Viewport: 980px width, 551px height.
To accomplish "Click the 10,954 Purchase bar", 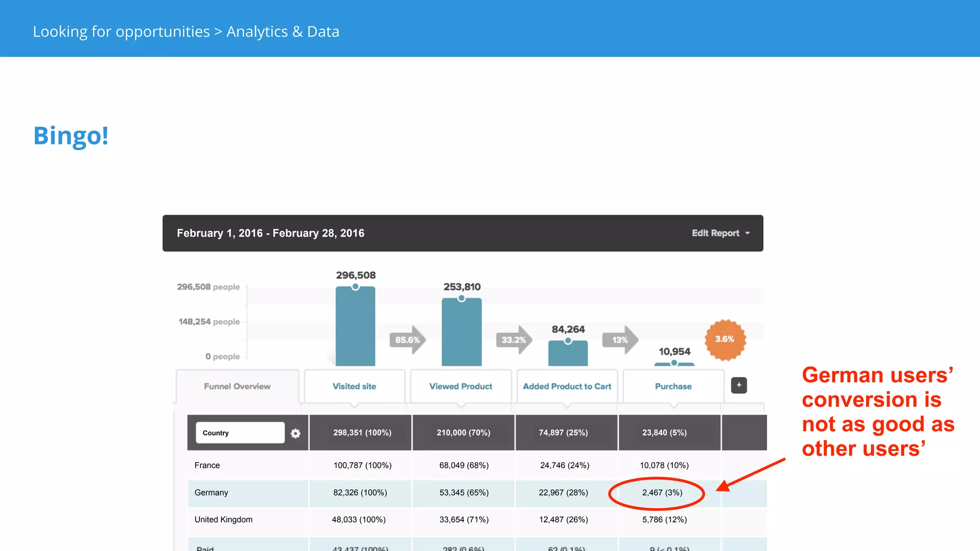I will [674, 364].
